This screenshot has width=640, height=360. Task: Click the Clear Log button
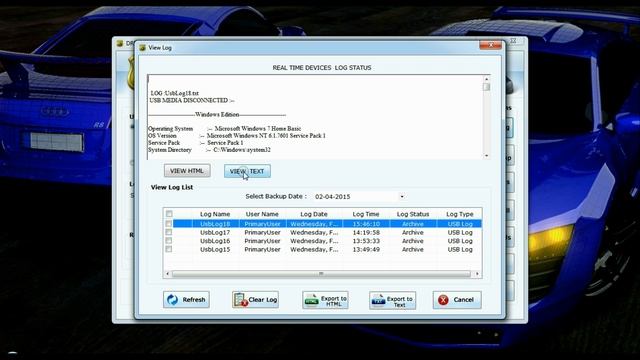pos(256,300)
